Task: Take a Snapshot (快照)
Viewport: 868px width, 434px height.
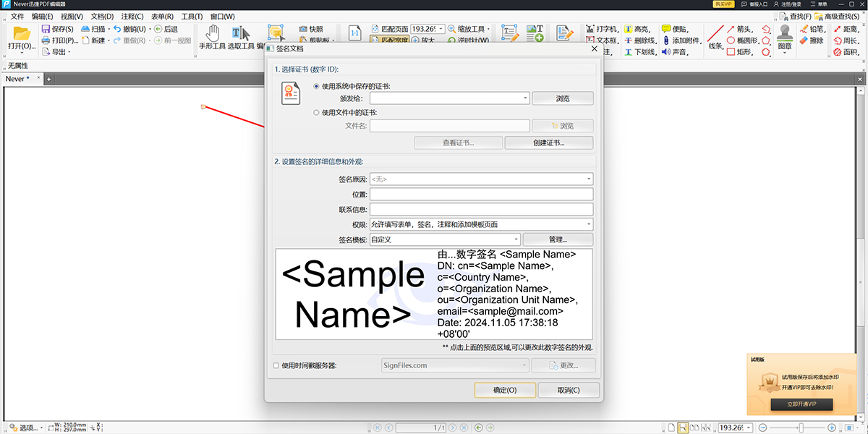Action: pos(310,27)
